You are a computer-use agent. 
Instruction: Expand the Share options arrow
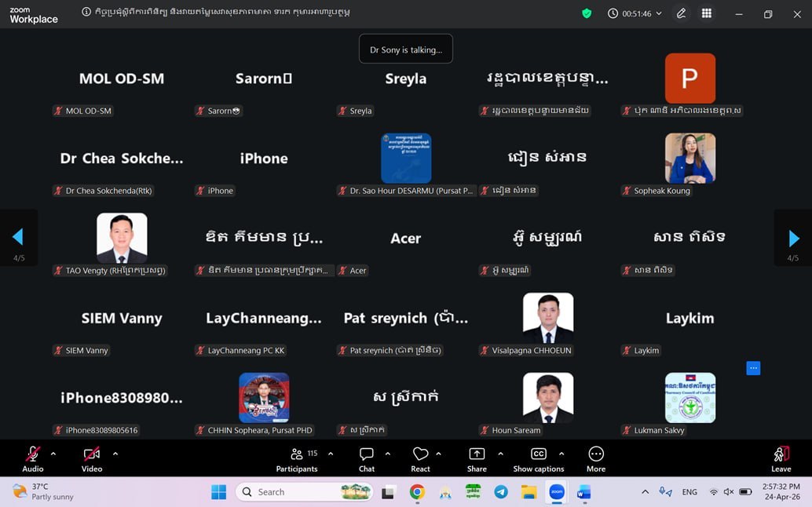[x=500, y=454]
